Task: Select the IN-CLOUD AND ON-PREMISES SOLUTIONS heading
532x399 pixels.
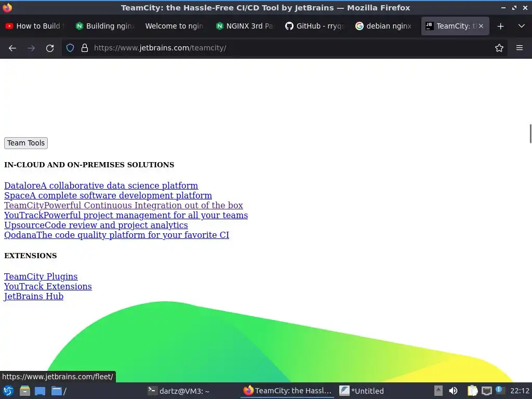Action: (x=89, y=165)
